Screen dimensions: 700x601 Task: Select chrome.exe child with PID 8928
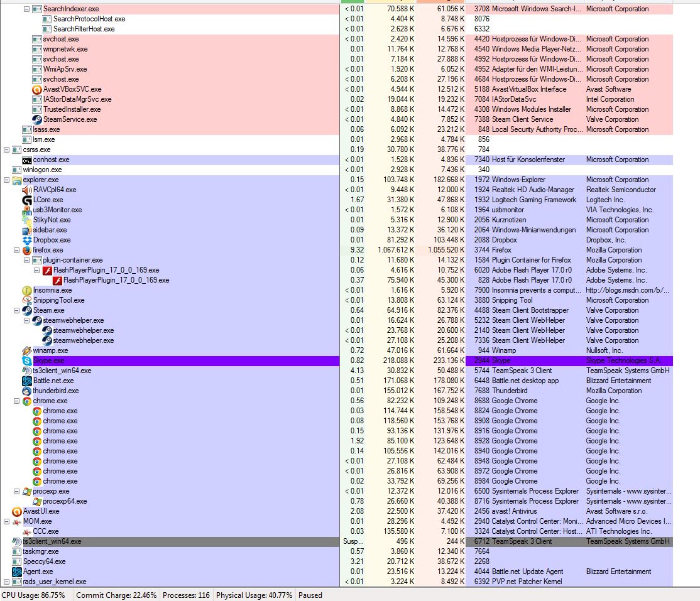coord(337,441)
